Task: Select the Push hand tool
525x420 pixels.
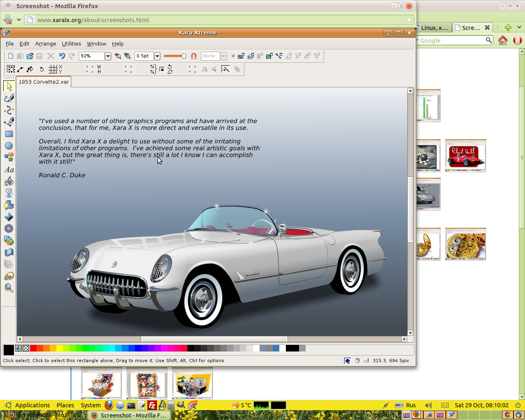Action: (9, 276)
